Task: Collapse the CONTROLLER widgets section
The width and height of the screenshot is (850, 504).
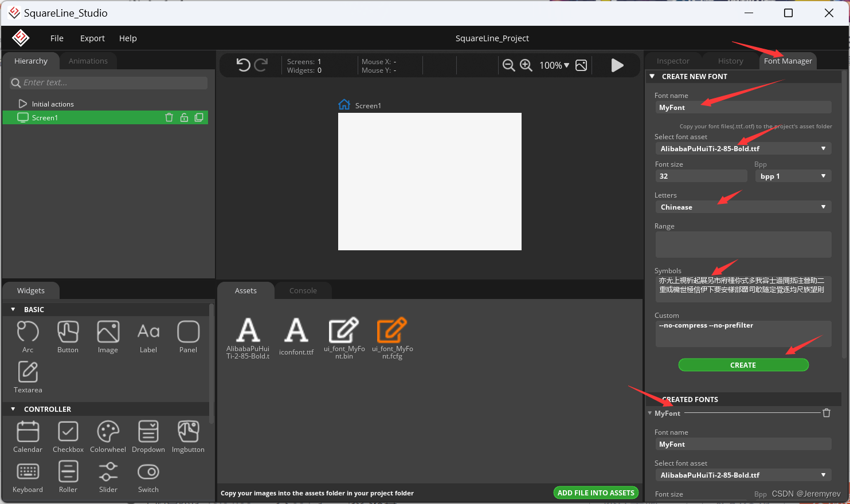Action: click(x=13, y=409)
